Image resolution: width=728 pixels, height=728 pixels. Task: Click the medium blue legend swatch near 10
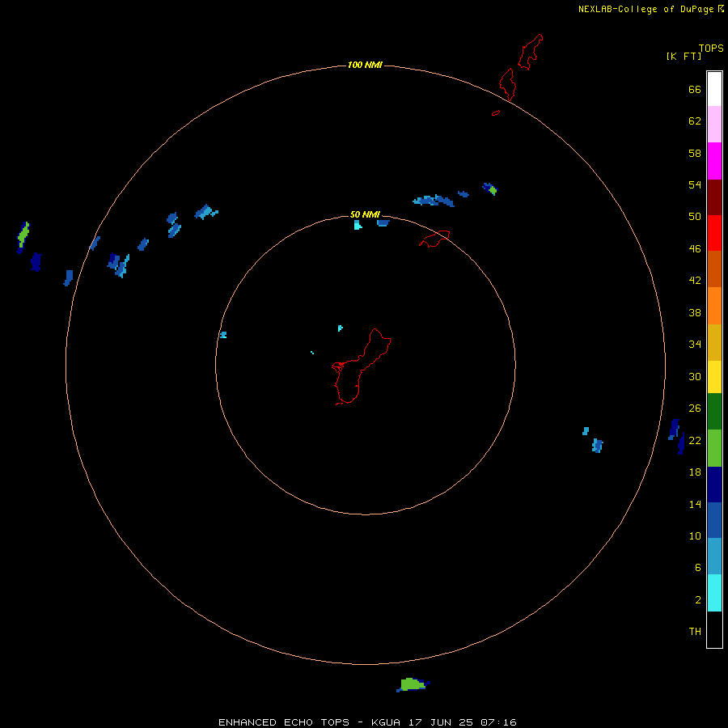[x=714, y=520]
